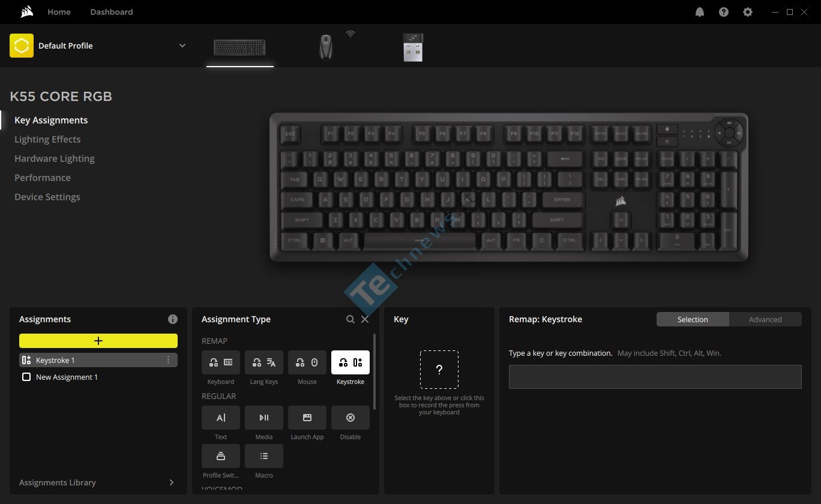Choose the Lang Keys remap icon
This screenshot has width=821, height=504.
coord(263,362)
